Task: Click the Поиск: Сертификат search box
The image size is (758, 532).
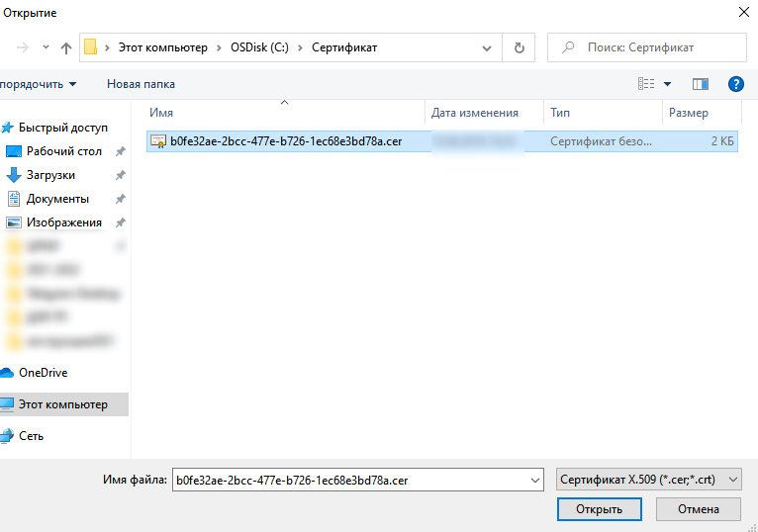Action: tap(653, 47)
